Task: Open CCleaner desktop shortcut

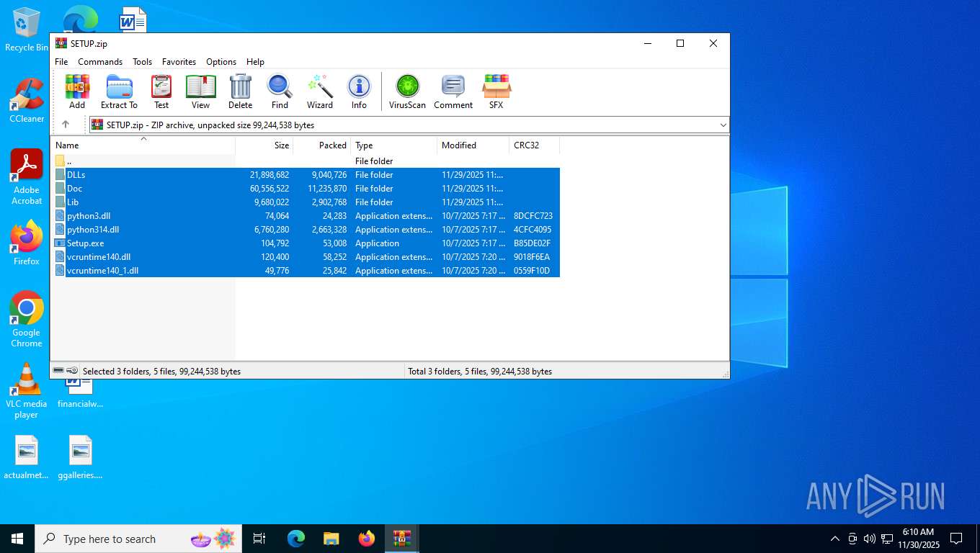Action: (x=27, y=101)
